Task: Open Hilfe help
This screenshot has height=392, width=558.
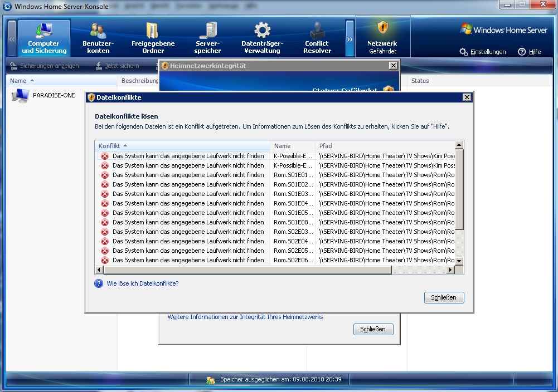Action: click(530, 52)
